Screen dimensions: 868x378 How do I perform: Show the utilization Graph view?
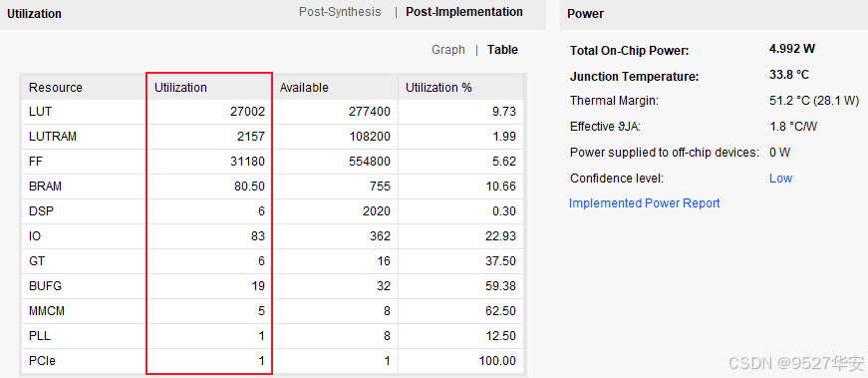447,50
